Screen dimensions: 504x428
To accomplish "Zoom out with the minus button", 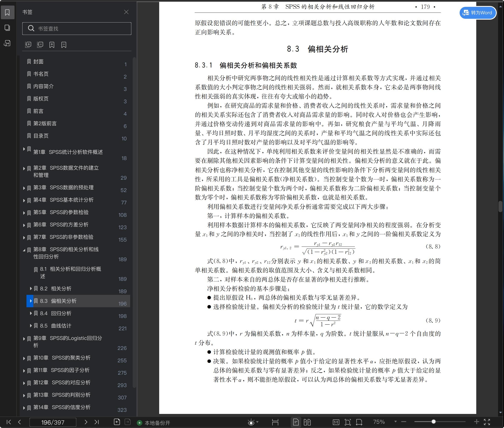I will pyautogui.click(x=404, y=422).
